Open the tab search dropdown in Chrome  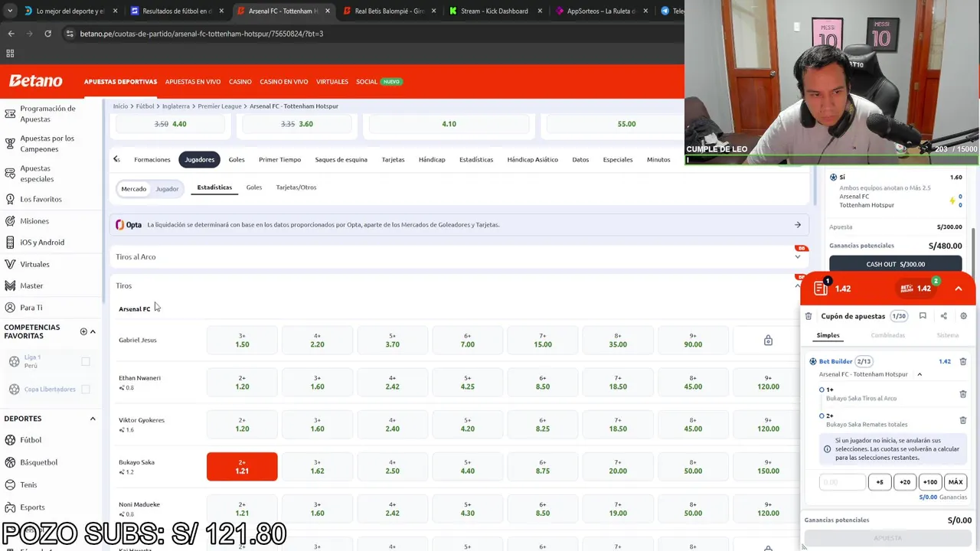(8, 11)
